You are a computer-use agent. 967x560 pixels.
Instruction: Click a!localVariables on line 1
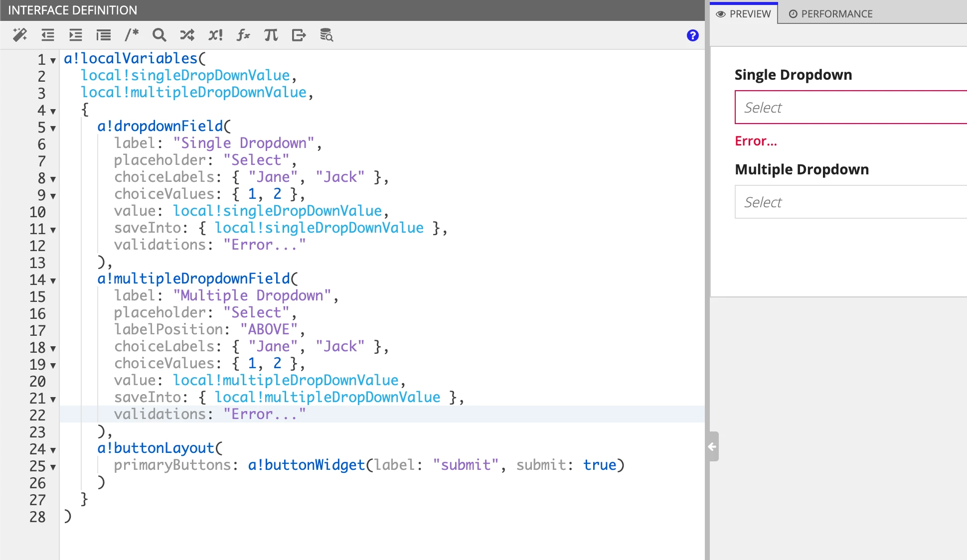coord(131,59)
